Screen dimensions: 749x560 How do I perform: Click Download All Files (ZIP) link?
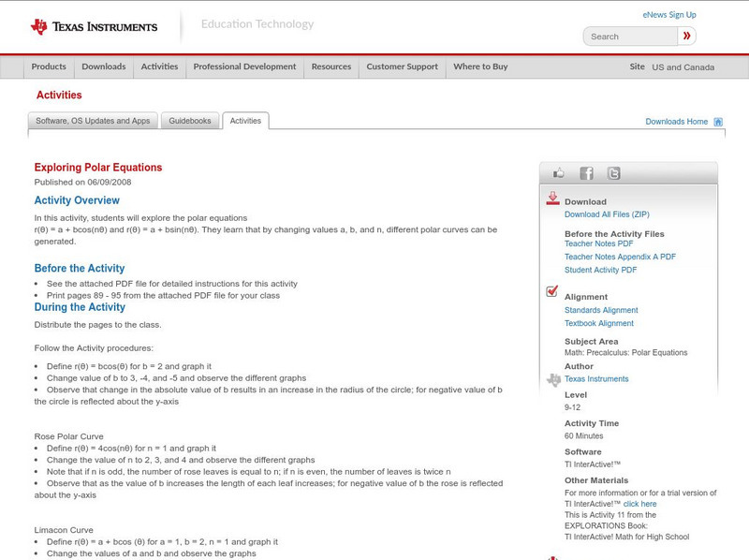coord(607,214)
